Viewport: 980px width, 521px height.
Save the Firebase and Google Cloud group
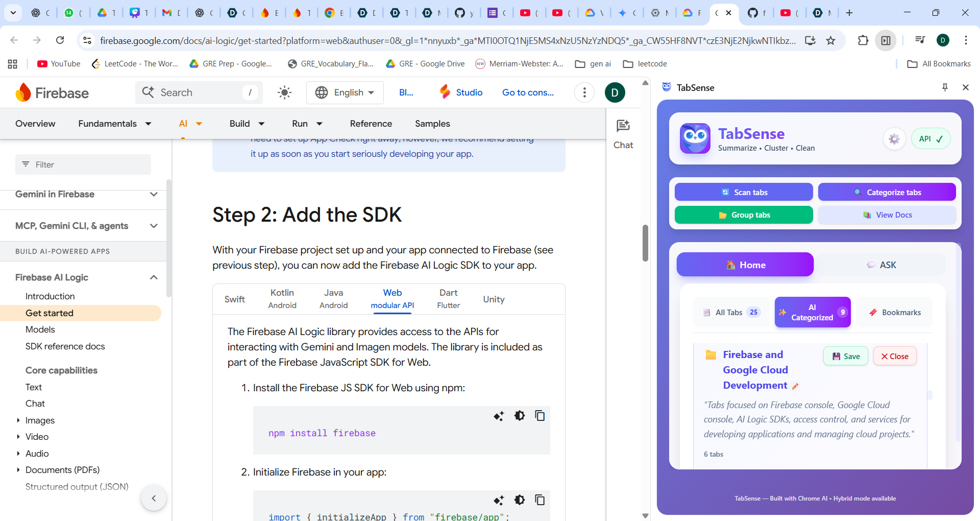point(846,356)
